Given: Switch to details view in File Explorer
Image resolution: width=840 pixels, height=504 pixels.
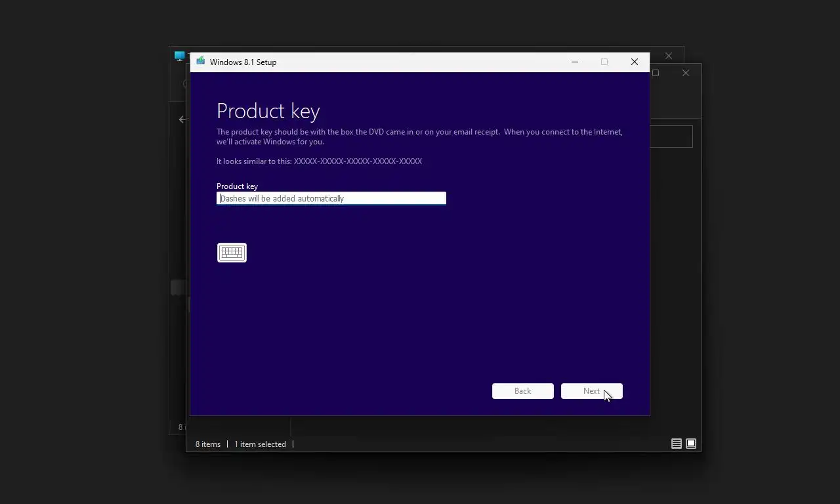Looking at the screenshot, I should [x=677, y=444].
